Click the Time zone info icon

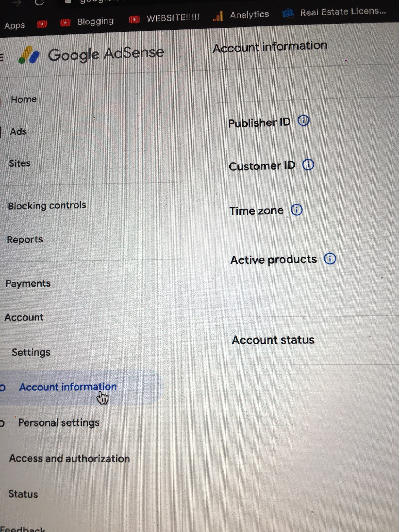(297, 210)
